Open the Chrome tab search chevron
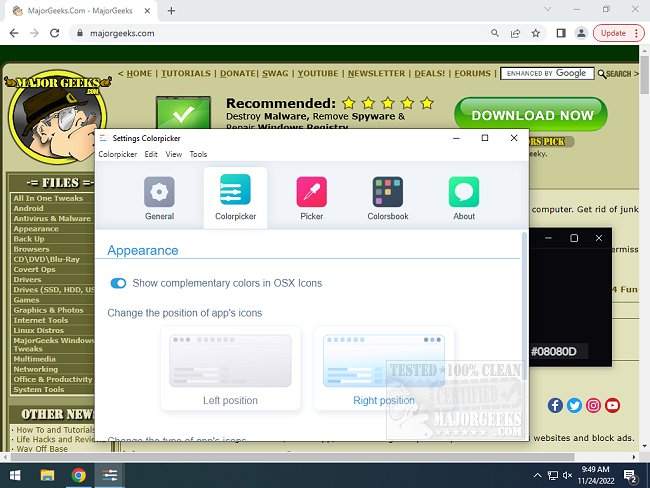Screen dimensions: 650x488 click(548, 9)
